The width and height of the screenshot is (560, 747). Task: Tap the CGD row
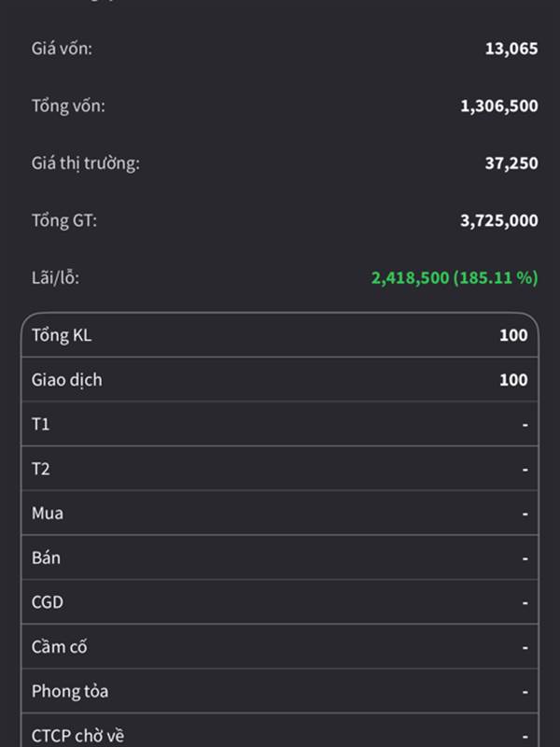click(x=280, y=602)
